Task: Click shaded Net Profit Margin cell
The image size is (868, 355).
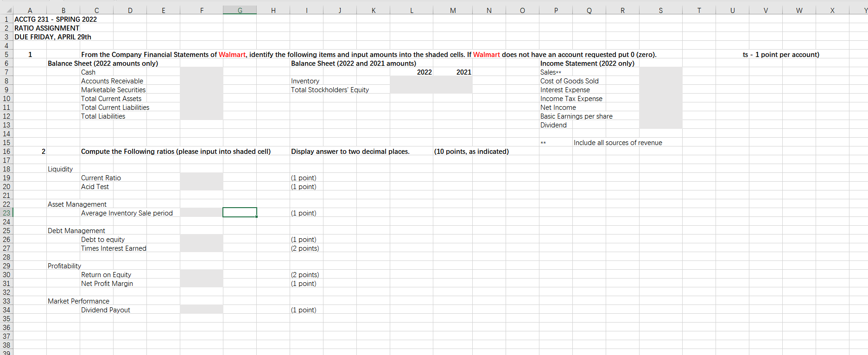Action: tap(201, 283)
